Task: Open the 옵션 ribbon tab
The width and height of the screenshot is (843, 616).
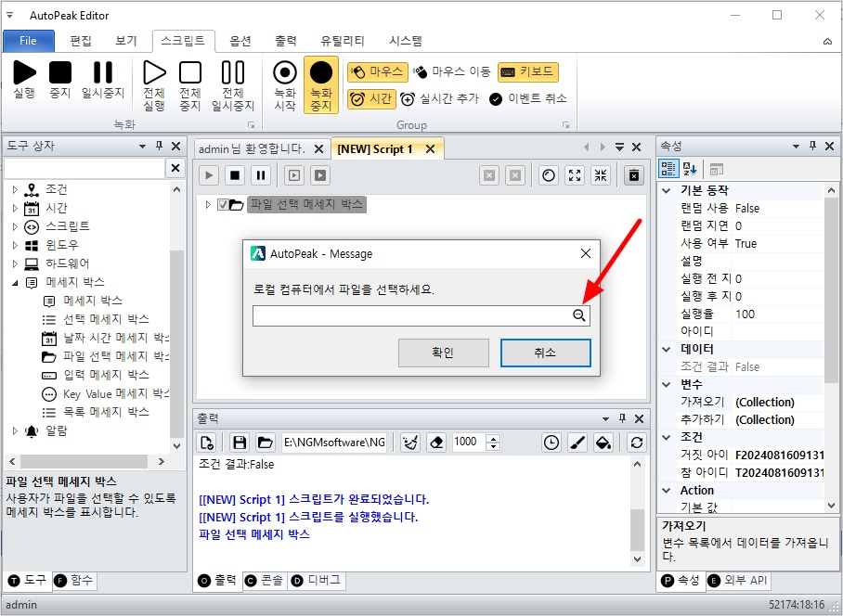Action: [240, 41]
